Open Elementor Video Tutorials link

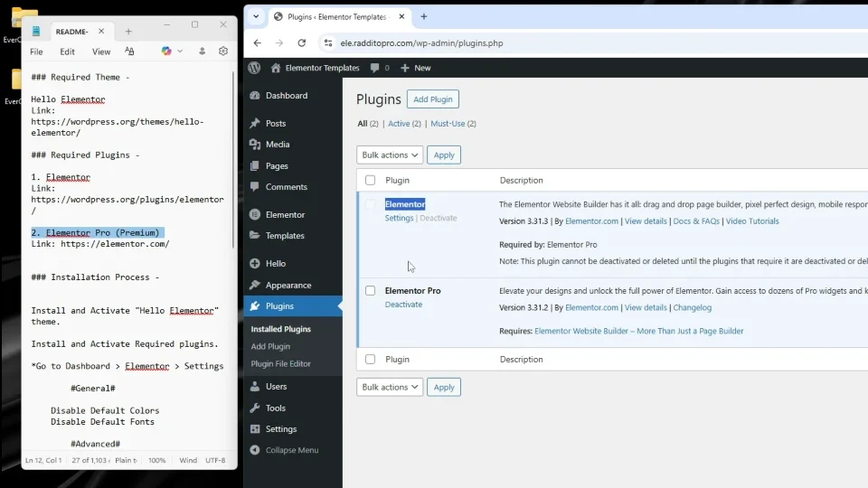pos(751,221)
